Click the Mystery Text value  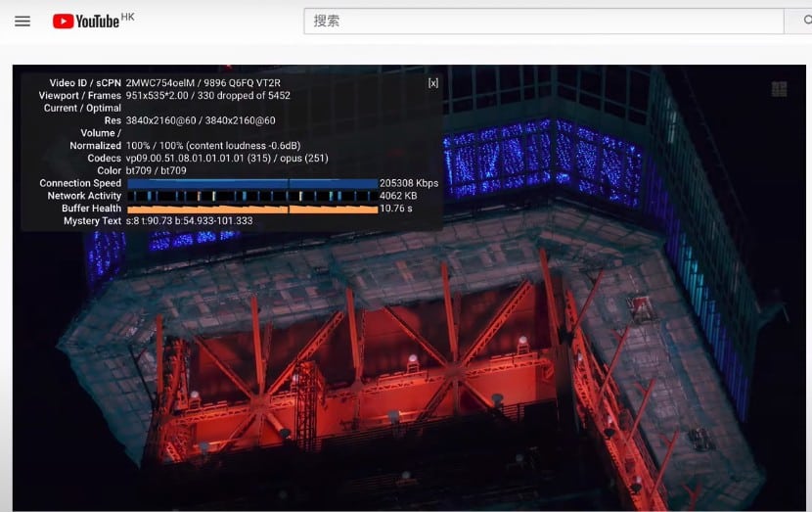[189, 221]
